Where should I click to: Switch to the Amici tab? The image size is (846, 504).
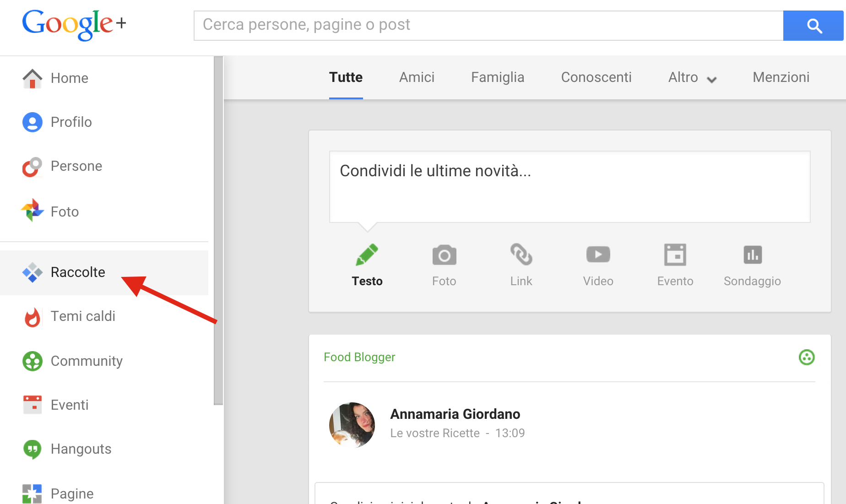coord(417,77)
